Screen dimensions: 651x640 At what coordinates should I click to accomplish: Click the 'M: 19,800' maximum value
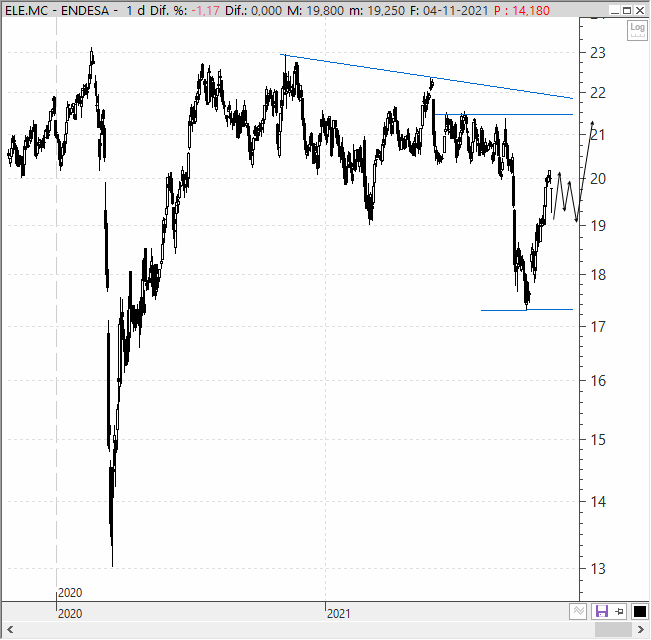pyautogui.click(x=316, y=10)
